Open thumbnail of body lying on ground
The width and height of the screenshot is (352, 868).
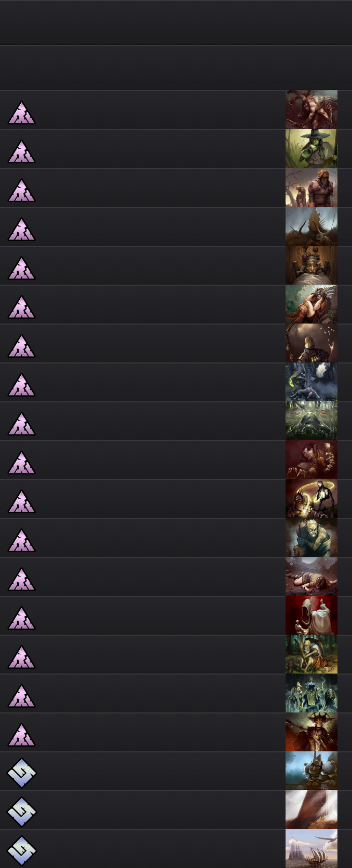[x=312, y=577]
